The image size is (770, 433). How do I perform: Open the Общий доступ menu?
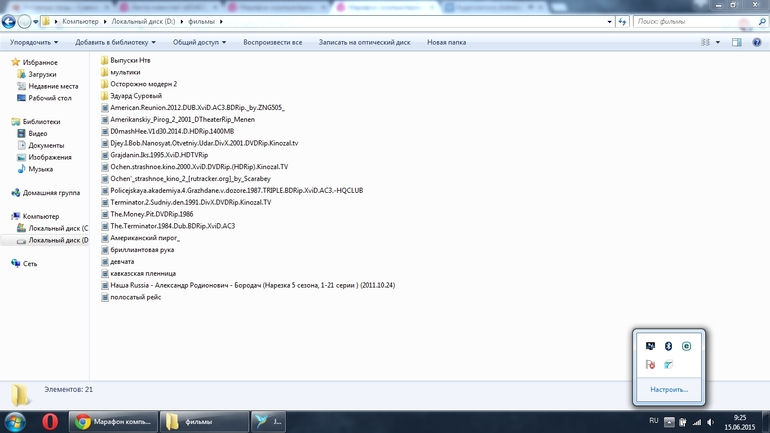point(199,42)
